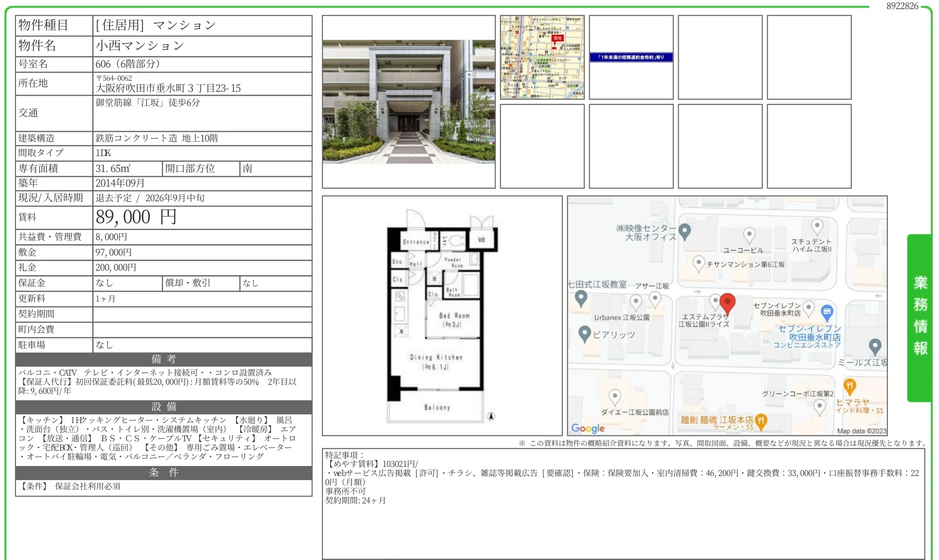Click the gray セブンイレブン吹田垂水町店 pin
Screen dimensions: 939x560
pyautogui.click(x=808, y=309)
